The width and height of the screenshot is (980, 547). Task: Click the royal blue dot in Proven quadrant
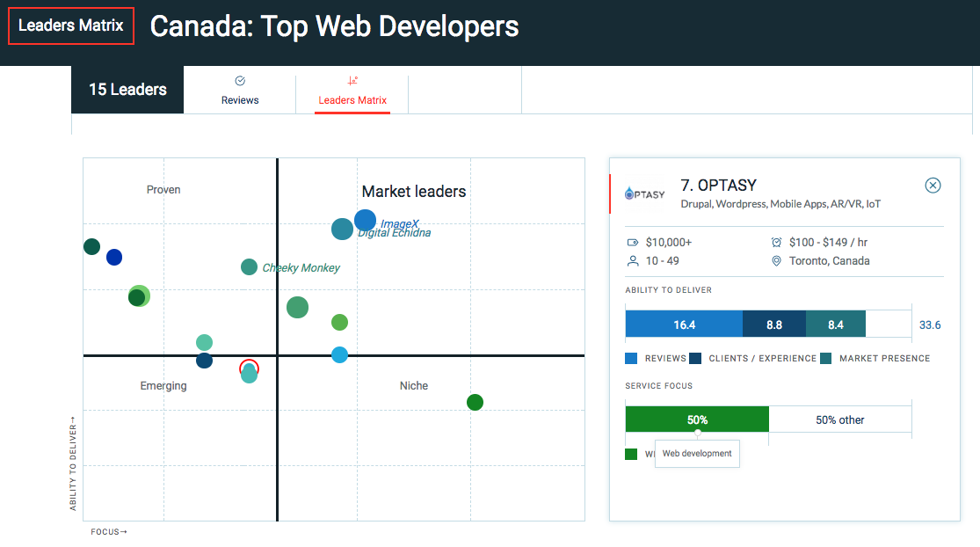pyautogui.click(x=114, y=257)
